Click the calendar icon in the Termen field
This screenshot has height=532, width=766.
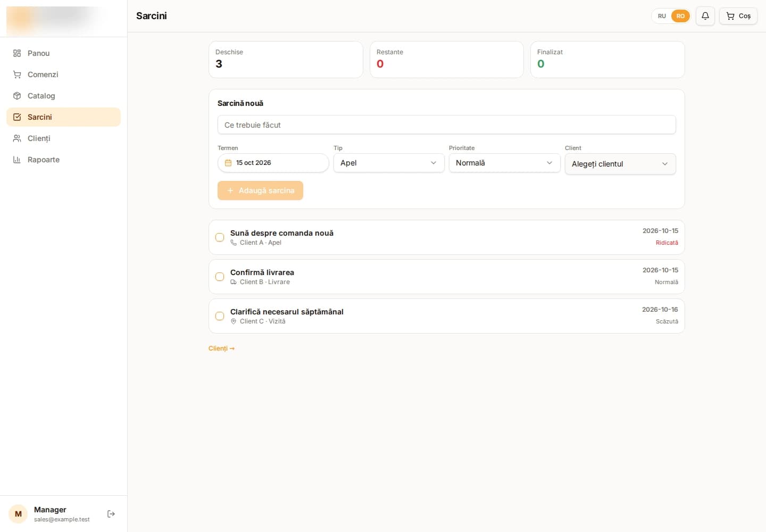(228, 163)
